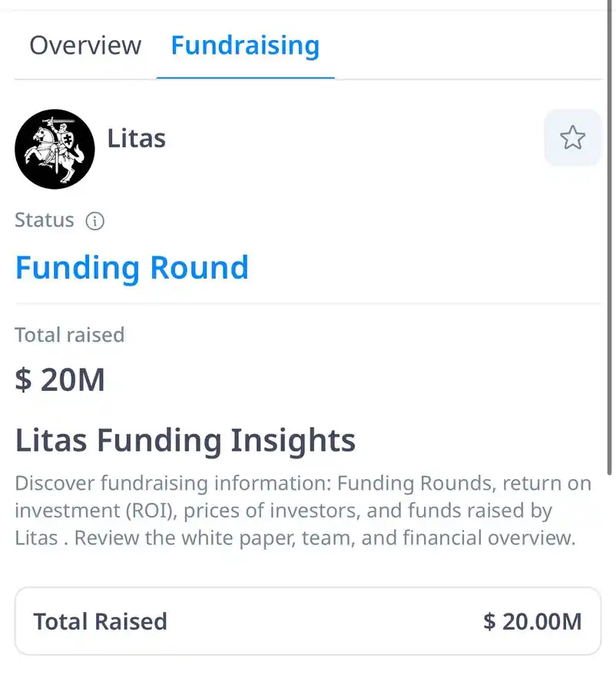Click the info circle next to Status

(94, 221)
